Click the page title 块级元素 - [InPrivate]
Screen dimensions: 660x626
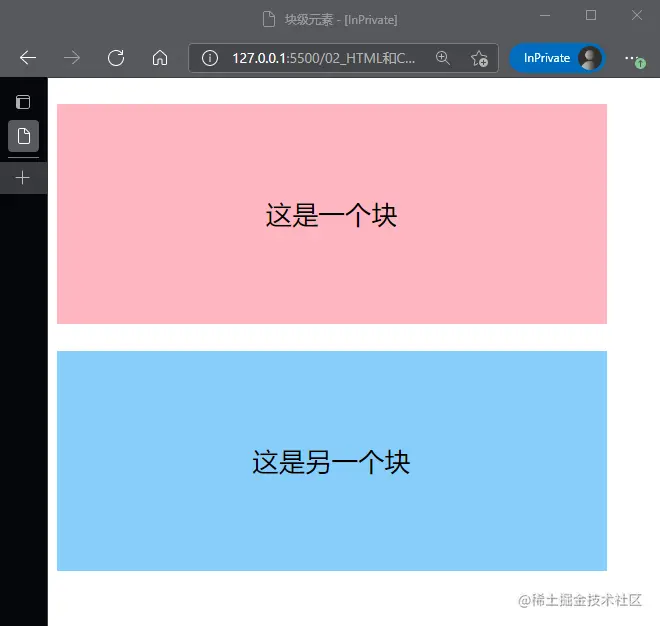[x=341, y=19]
